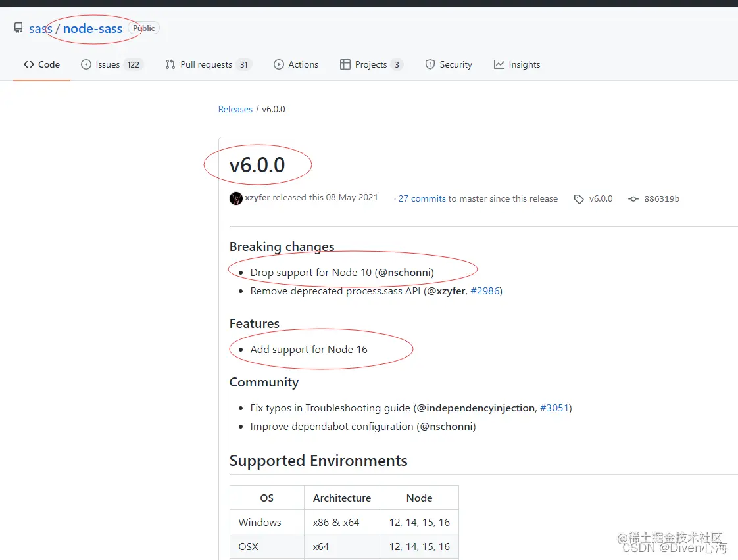Open pull request #3051 link

pyautogui.click(x=554, y=408)
